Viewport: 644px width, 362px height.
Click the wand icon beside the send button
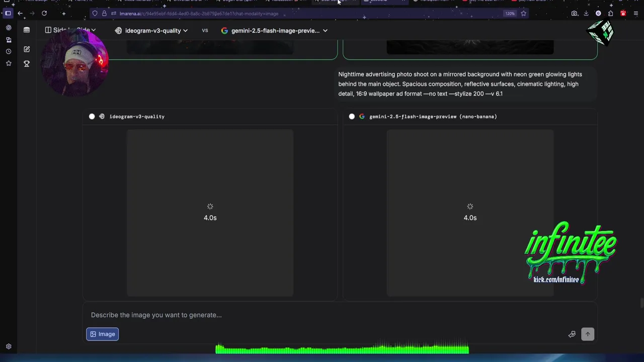pos(572,334)
